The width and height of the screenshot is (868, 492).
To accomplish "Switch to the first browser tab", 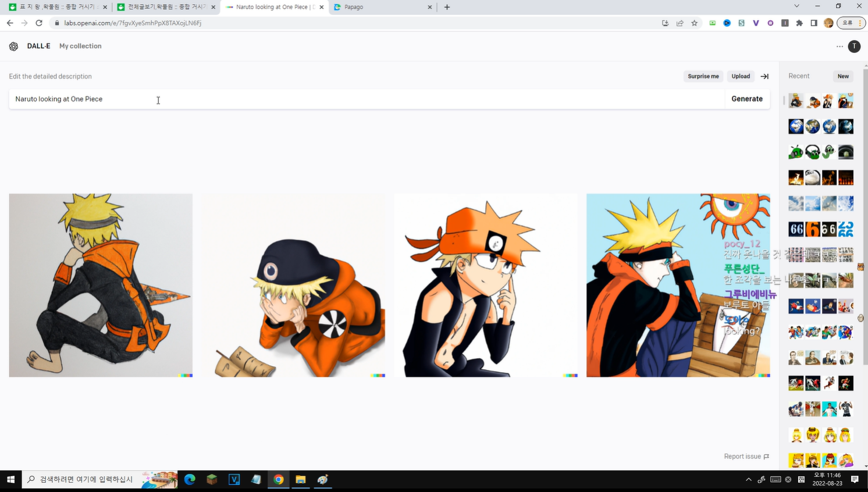I will tap(57, 7).
